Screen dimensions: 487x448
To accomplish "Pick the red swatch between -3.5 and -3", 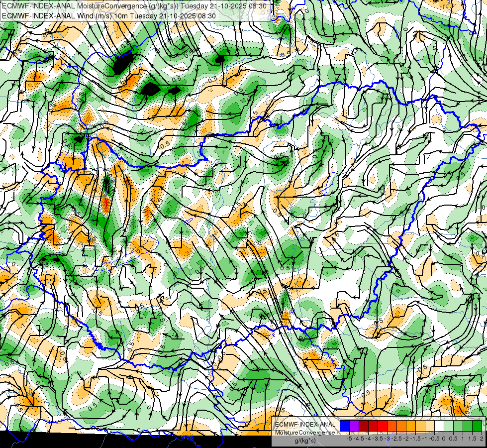I will (x=383, y=426).
